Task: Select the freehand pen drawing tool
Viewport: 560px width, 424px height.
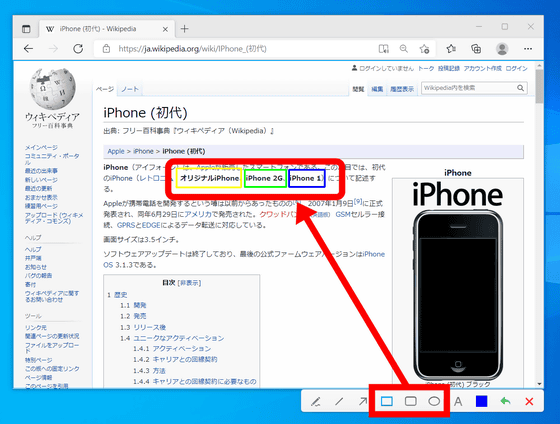Action: tap(315, 402)
